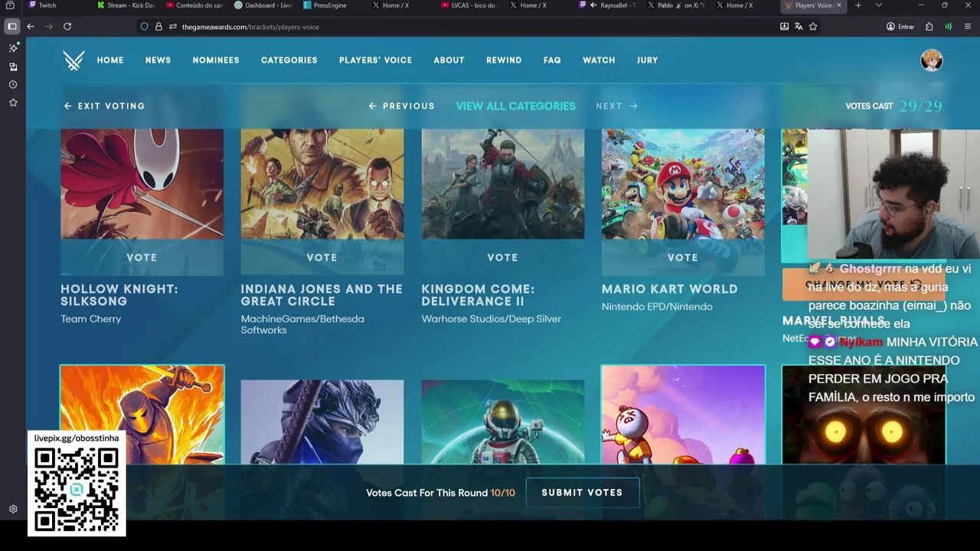Switch to the Dashboard - Live tab
Screen dimensions: 980x551
pos(264,5)
